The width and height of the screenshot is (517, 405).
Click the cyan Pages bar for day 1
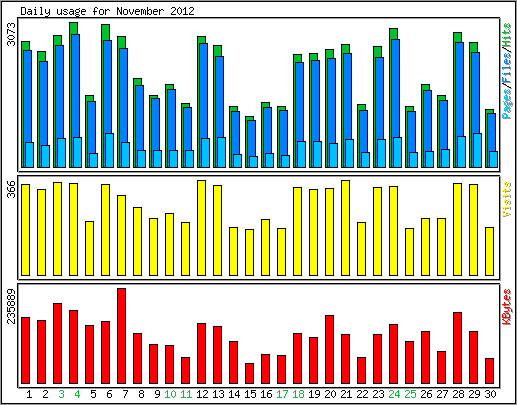coord(30,155)
